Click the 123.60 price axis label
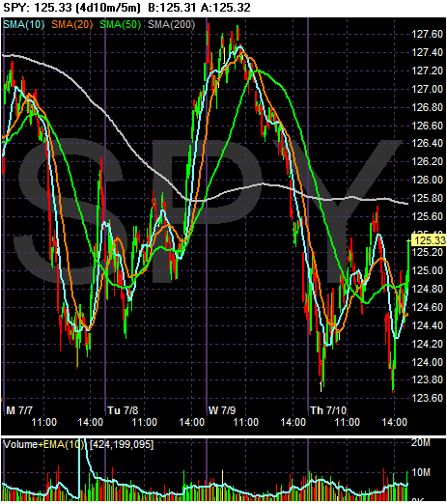Screen dimensions: 447x504 (428, 398)
